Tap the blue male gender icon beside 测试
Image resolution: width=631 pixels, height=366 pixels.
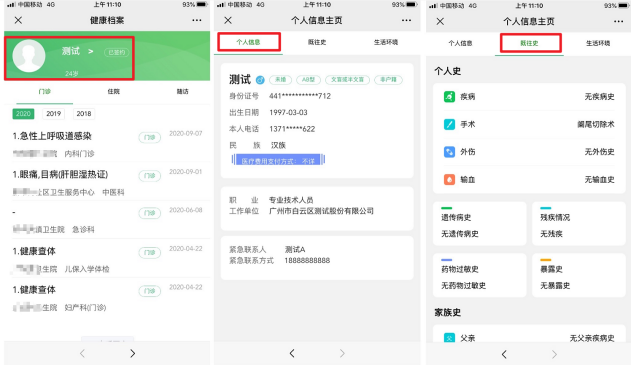[x=260, y=80]
